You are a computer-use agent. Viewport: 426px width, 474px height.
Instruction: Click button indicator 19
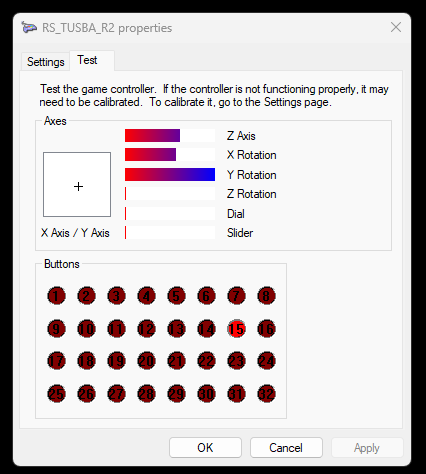(x=116, y=361)
